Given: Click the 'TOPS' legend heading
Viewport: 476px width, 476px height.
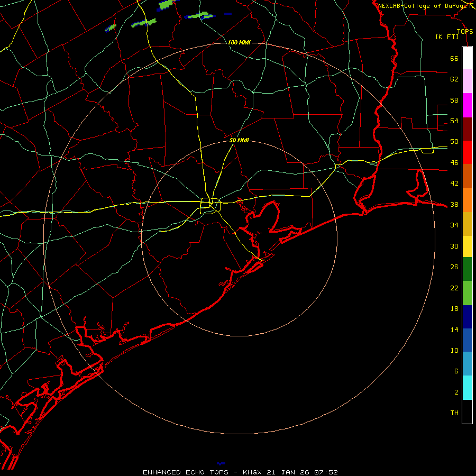Looking at the screenshot, I should tap(465, 32).
